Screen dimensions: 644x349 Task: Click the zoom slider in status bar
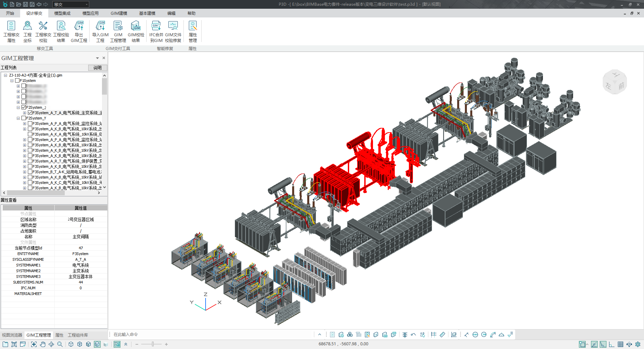click(x=153, y=344)
